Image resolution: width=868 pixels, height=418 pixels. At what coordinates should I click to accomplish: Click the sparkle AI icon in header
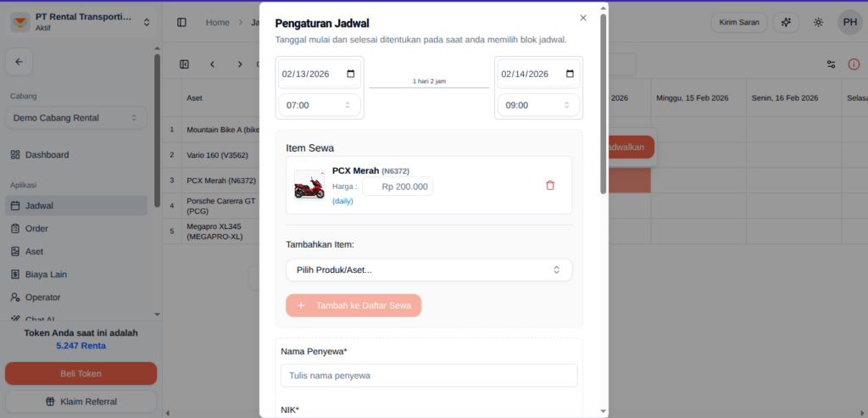click(x=787, y=23)
